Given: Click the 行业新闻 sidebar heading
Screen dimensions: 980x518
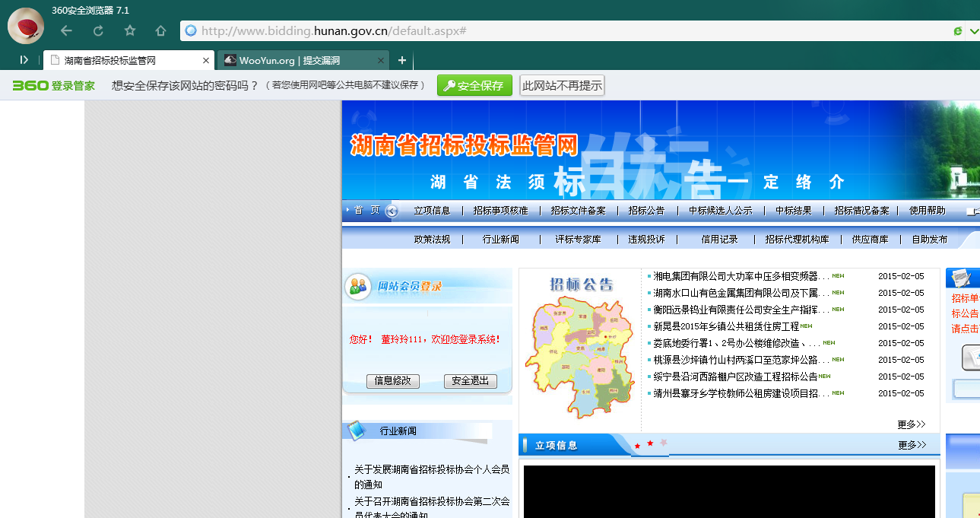Looking at the screenshot, I should [x=398, y=431].
